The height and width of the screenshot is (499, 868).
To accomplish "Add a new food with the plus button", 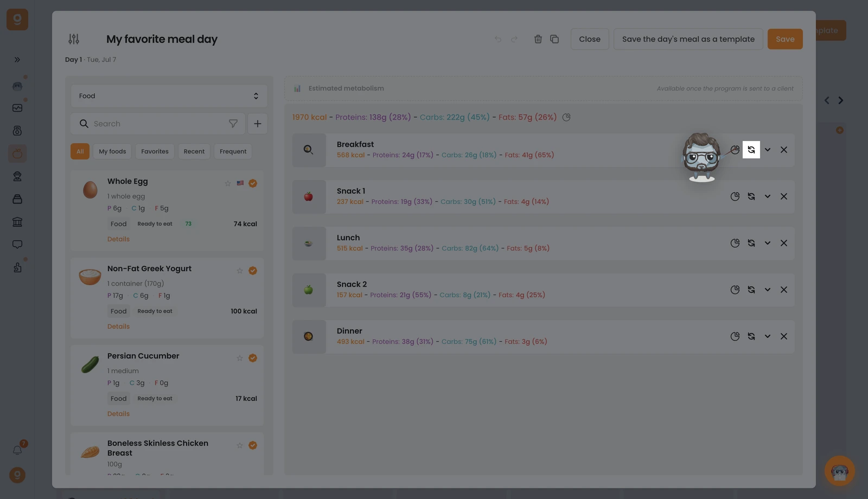I will coord(258,124).
